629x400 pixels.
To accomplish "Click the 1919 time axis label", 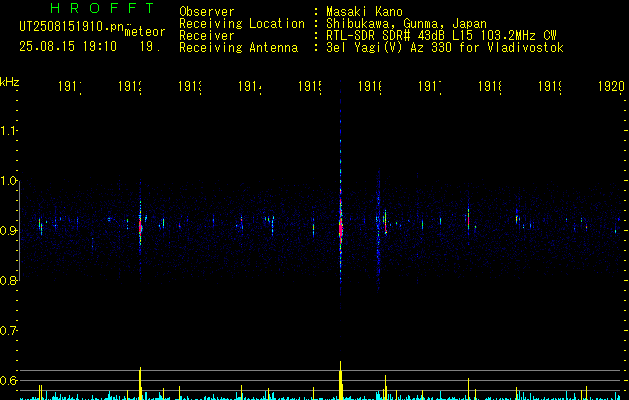I will (x=550, y=87).
